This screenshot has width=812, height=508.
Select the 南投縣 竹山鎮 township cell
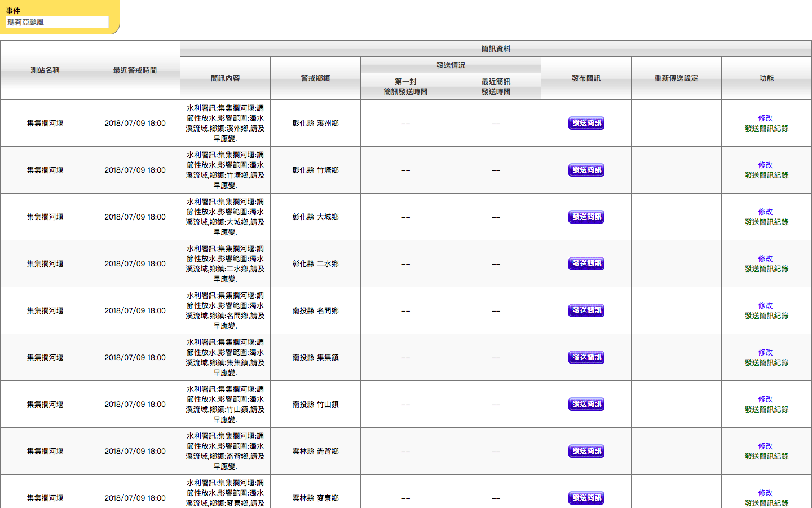[x=315, y=404]
